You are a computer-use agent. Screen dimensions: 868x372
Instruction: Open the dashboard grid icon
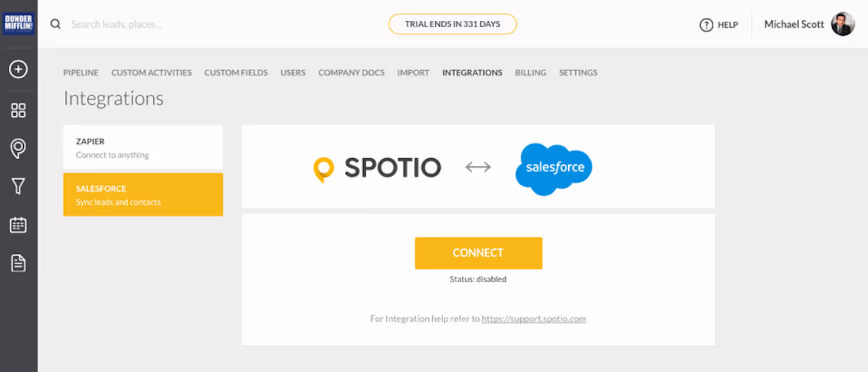pyautogui.click(x=19, y=111)
